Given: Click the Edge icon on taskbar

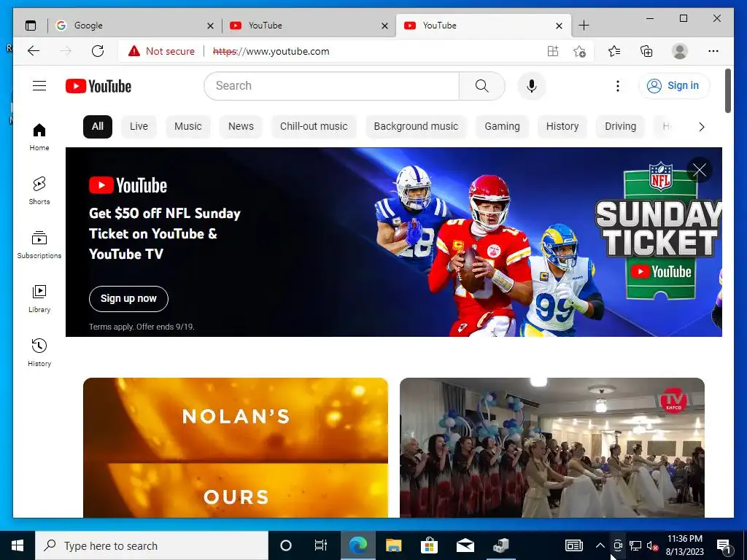Looking at the screenshot, I should [x=358, y=545].
